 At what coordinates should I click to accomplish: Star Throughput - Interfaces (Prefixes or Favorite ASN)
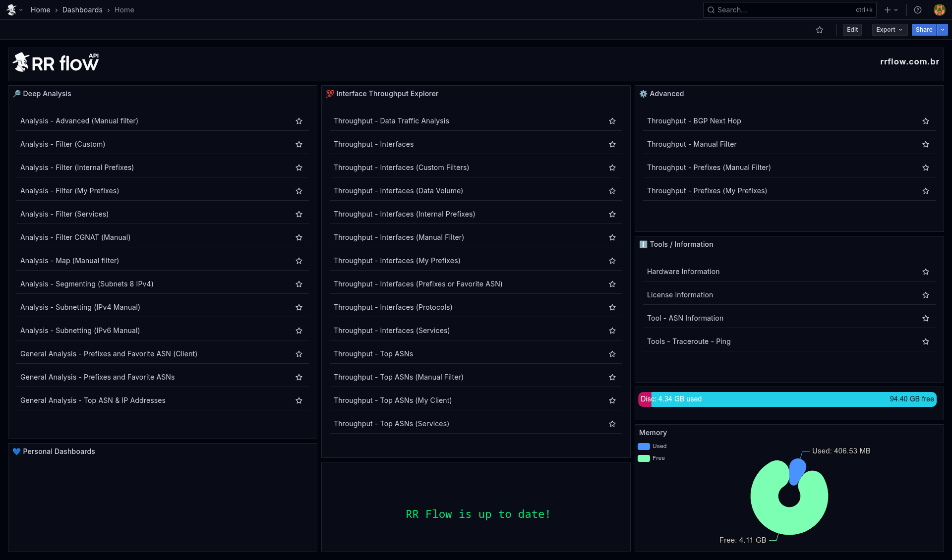tap(612, 284)
